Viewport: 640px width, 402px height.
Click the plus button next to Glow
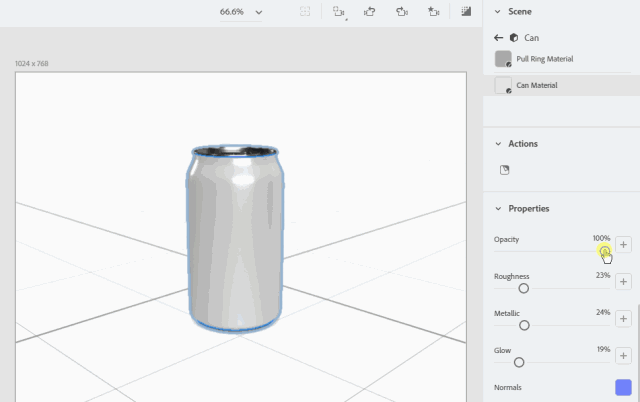[623, 356]
